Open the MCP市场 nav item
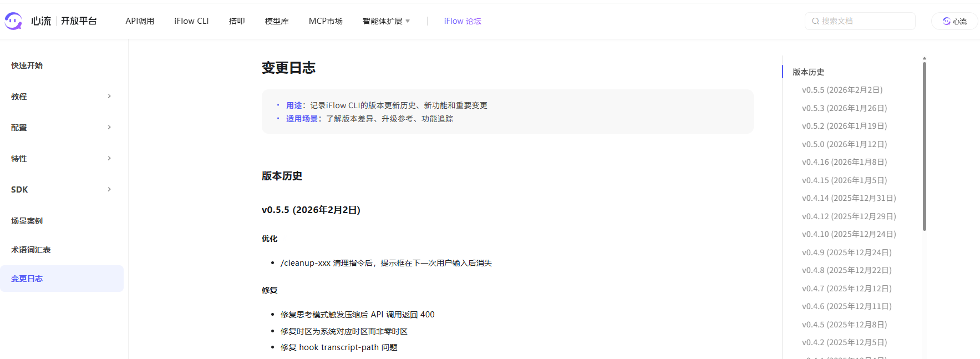 (x=326, y=21)
